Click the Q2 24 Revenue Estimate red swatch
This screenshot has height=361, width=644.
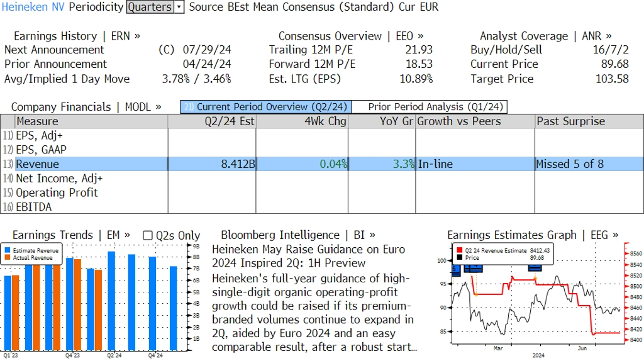tap(459, 250)
